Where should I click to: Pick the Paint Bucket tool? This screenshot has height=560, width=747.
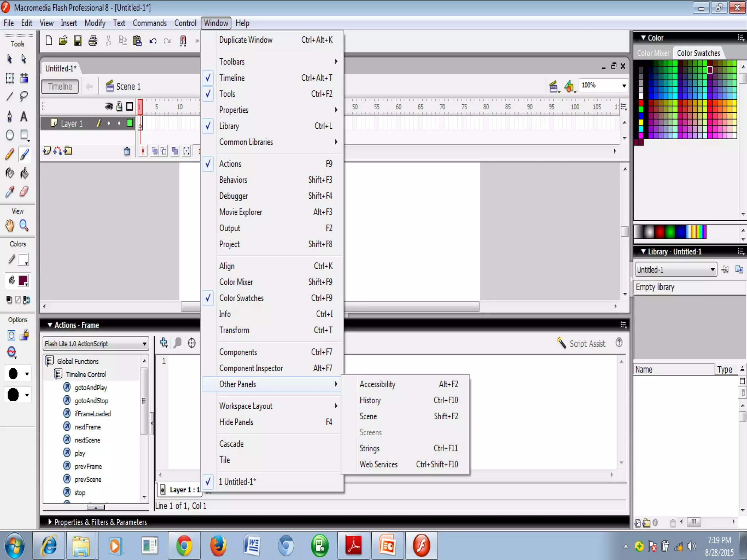pos(24,173)
